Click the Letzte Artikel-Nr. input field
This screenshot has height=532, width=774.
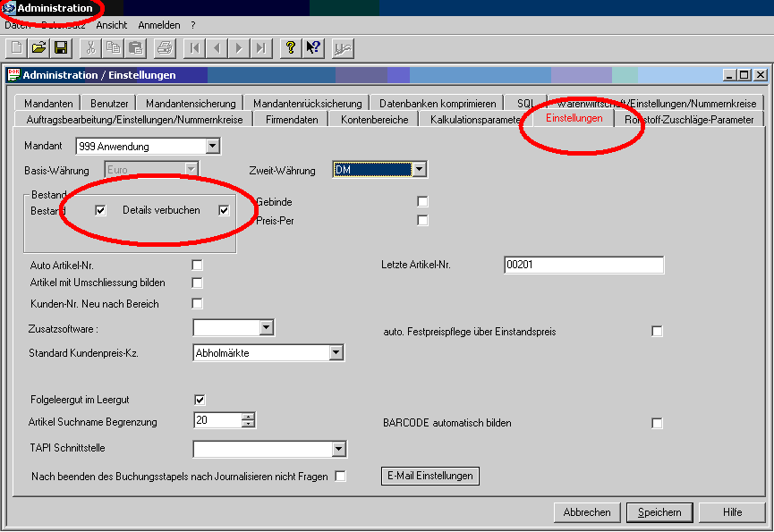pos(583,266)
